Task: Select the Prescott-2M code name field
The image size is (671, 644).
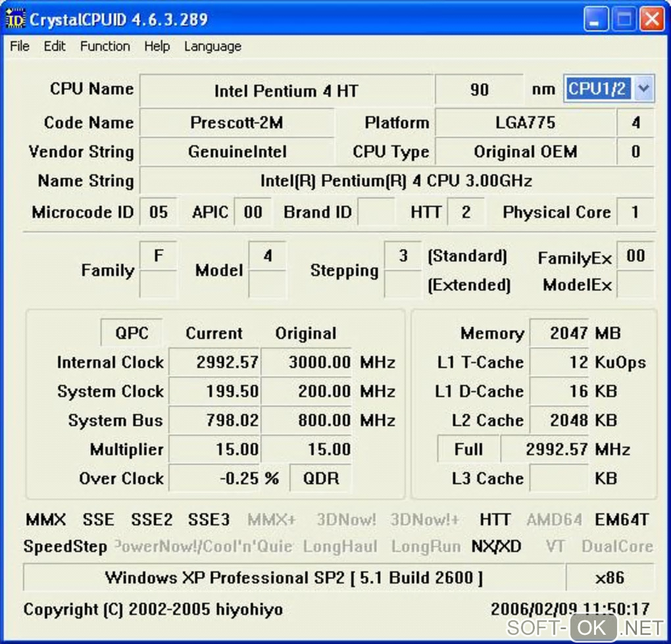Action: point(237,123)
